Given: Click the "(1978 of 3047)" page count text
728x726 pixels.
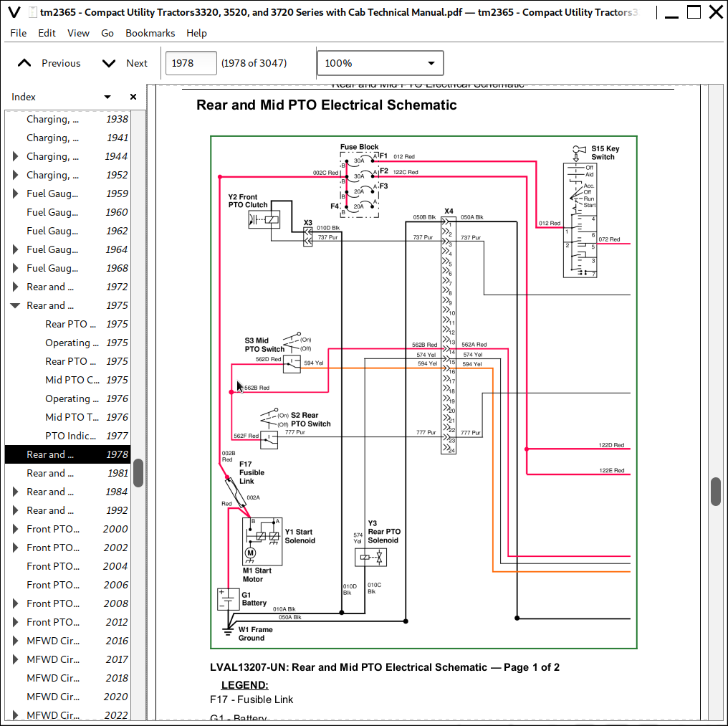Looking at the screenshot, I should (254, 63).
